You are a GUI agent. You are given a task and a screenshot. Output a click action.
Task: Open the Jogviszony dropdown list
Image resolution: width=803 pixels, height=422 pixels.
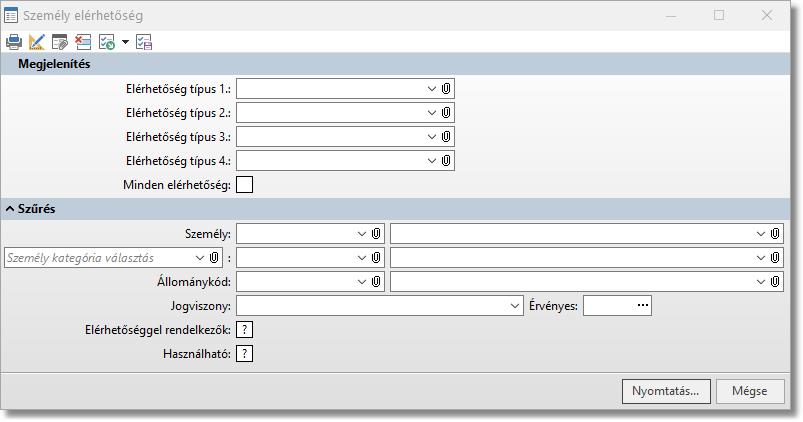click(x=515, y=305)
